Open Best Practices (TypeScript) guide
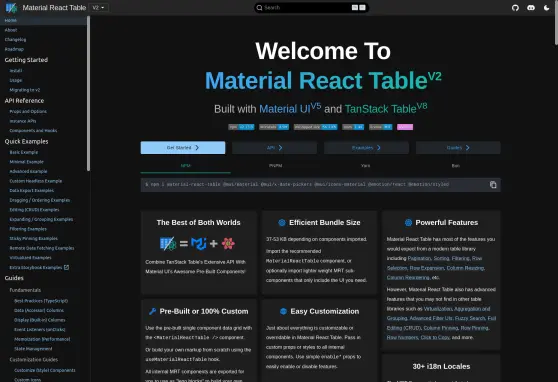This screenshot has height=382, width=558. pyautogui.click(x=41, y=301)
